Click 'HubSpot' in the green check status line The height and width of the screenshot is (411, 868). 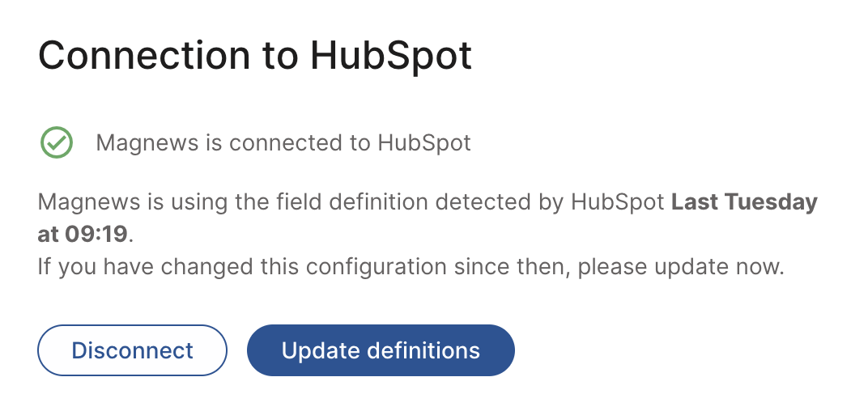(424, 143)
